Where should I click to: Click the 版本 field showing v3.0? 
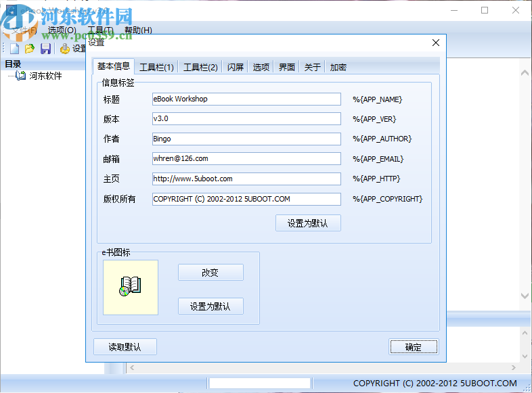point(246,118)
